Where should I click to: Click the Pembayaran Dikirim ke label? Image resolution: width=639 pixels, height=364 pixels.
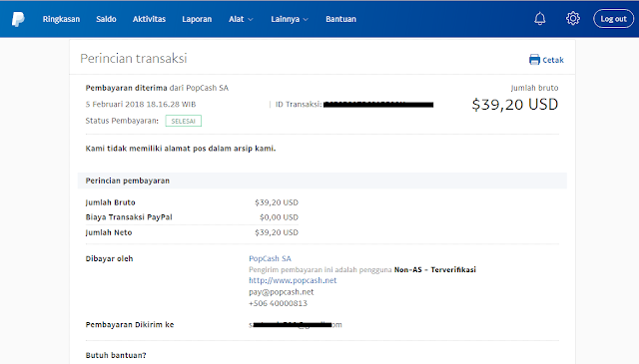click(x=130, y=324)
